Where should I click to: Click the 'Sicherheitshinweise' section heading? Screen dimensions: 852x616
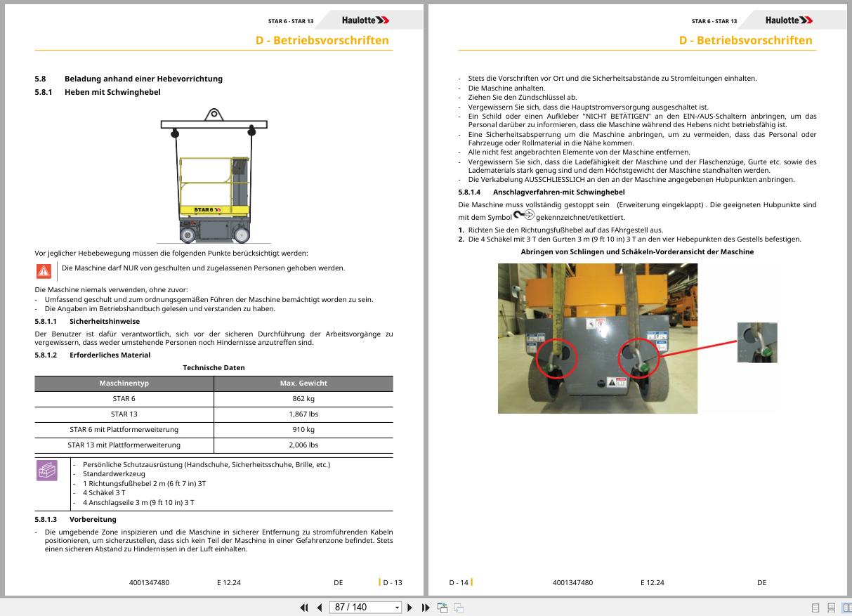(x=105, y=321)
